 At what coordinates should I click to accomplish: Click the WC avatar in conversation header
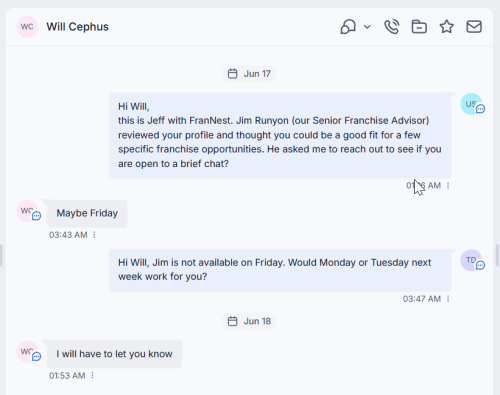pos(27,27)
